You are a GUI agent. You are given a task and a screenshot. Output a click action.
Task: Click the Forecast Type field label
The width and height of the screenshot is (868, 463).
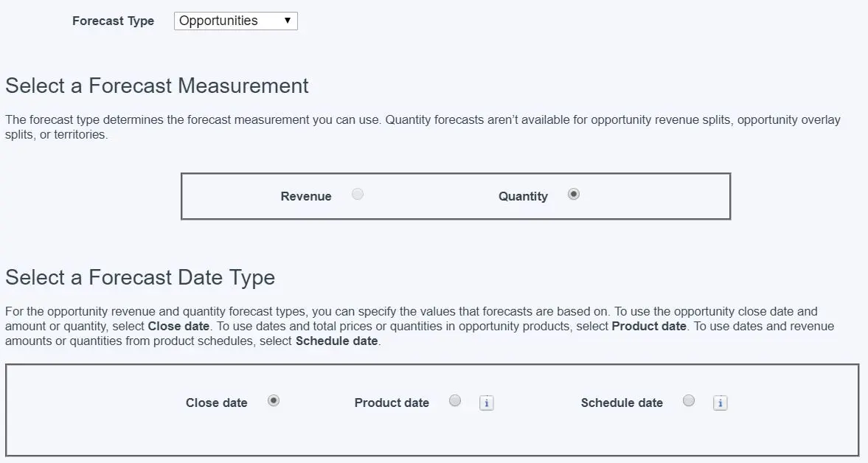[x=113, y=21]
